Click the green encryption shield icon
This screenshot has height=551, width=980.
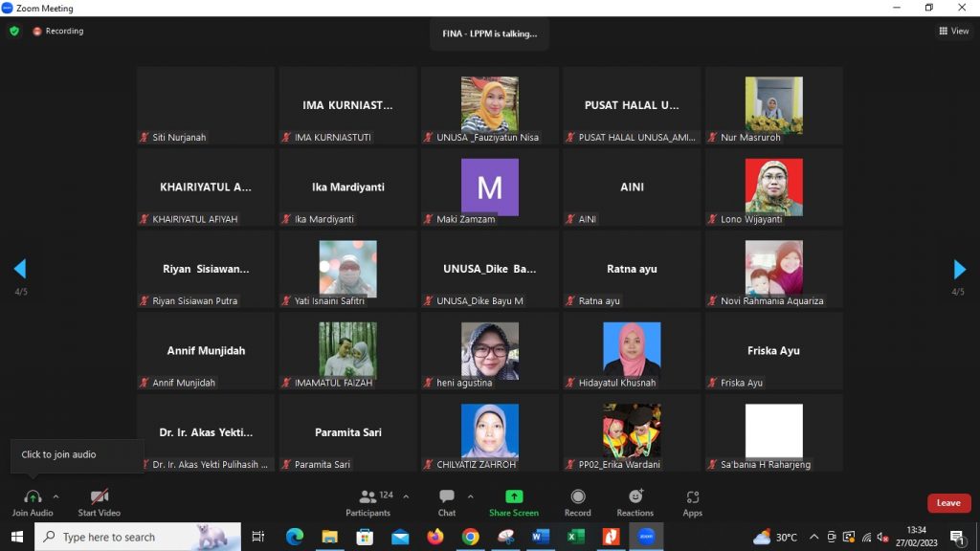[14, 31]
